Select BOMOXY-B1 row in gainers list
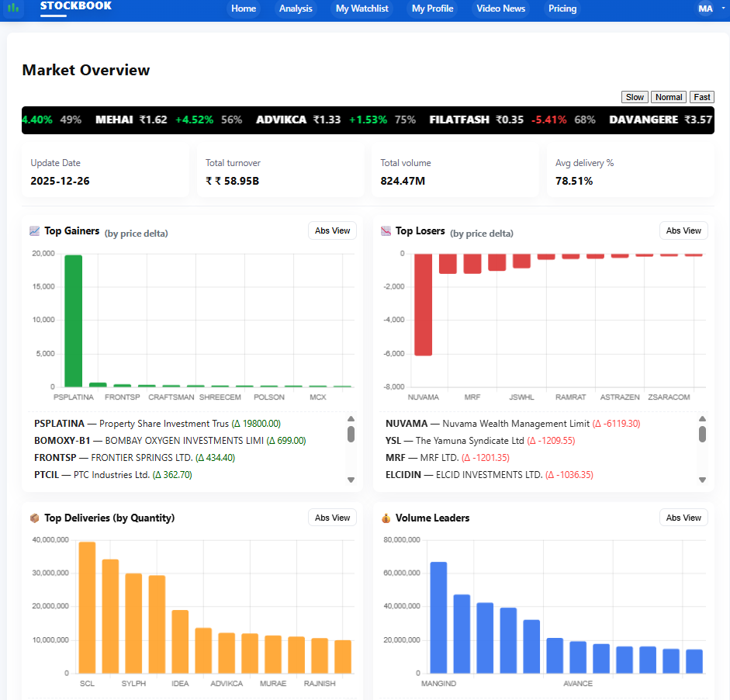The height and width of the screenshot is (700, 730). [x=170, y=441]
